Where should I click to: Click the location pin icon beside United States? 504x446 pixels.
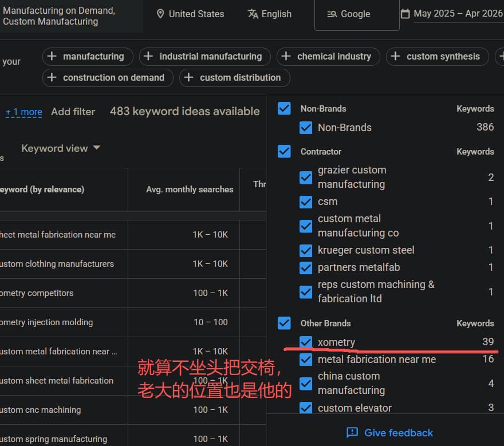[160, 14]
